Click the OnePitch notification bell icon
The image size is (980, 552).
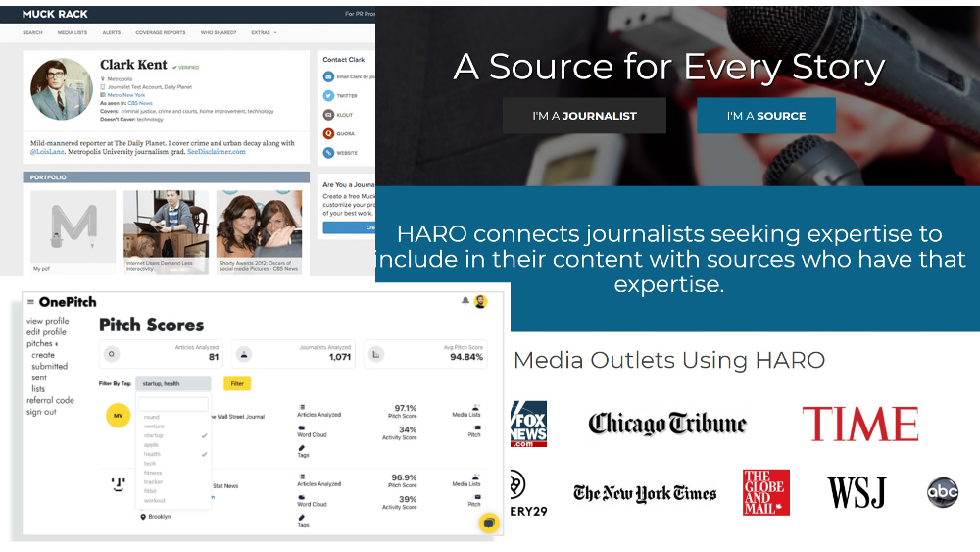(x=465, y=301)
